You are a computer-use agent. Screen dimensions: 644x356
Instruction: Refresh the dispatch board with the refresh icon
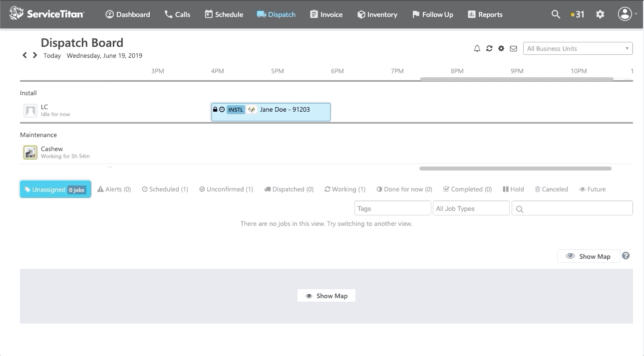click(x=489, y=48)
